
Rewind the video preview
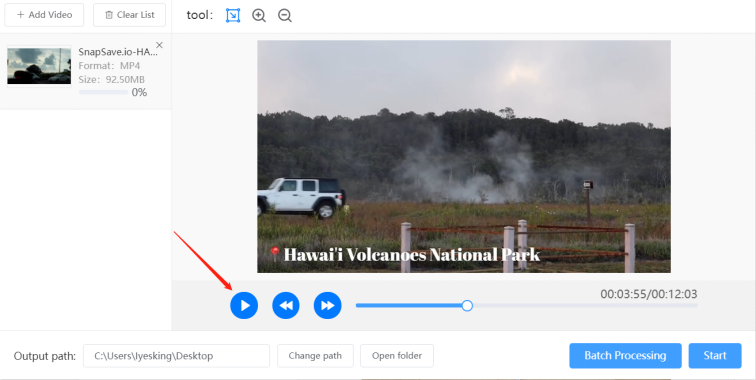[x=286, y=305]
